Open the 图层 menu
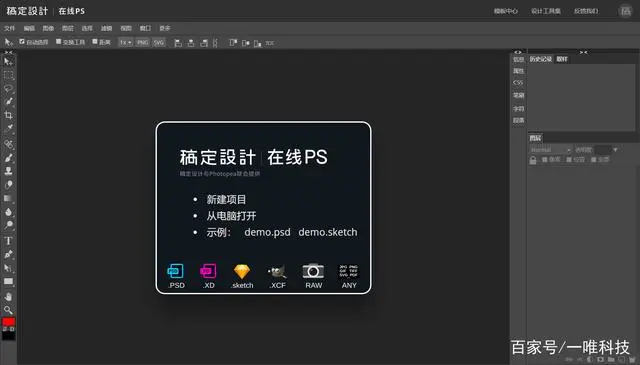Viewport: 640px width, 365px height. [x=68, y=28]
